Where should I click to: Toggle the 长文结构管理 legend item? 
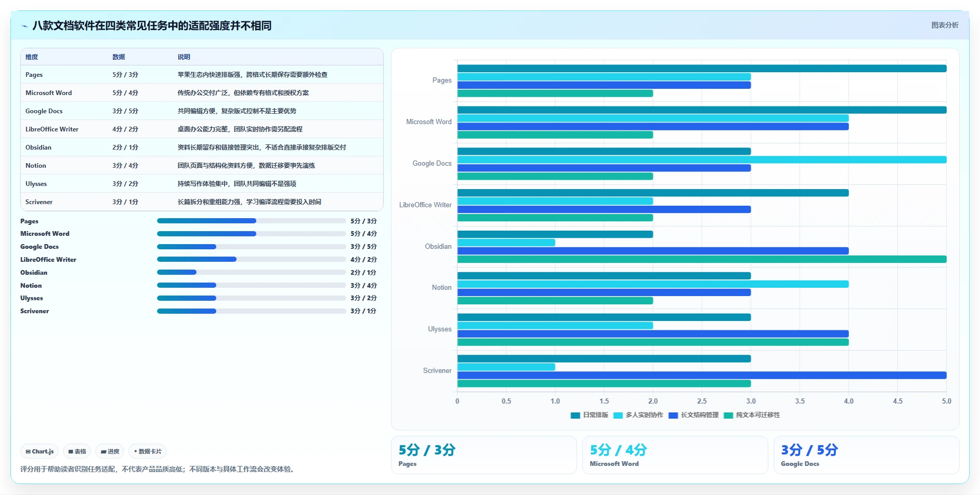pyautogui.click(x=694, y=415)
